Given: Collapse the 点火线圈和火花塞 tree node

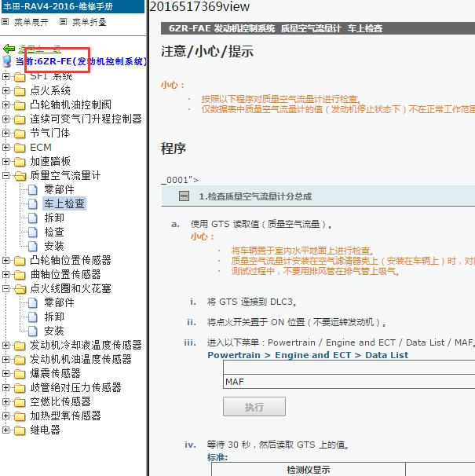Looking at the screenshot, I should [x=5, y=288].
